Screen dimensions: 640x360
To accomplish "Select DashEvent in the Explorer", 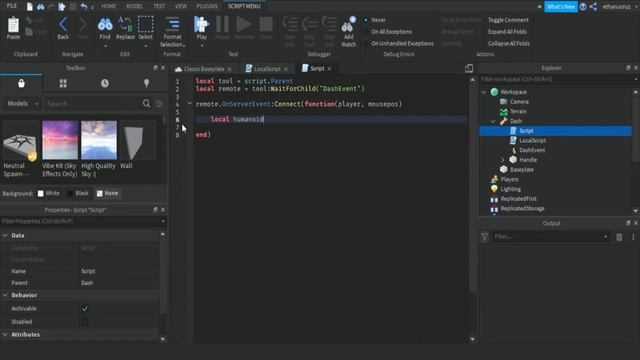I will [532, 150].
